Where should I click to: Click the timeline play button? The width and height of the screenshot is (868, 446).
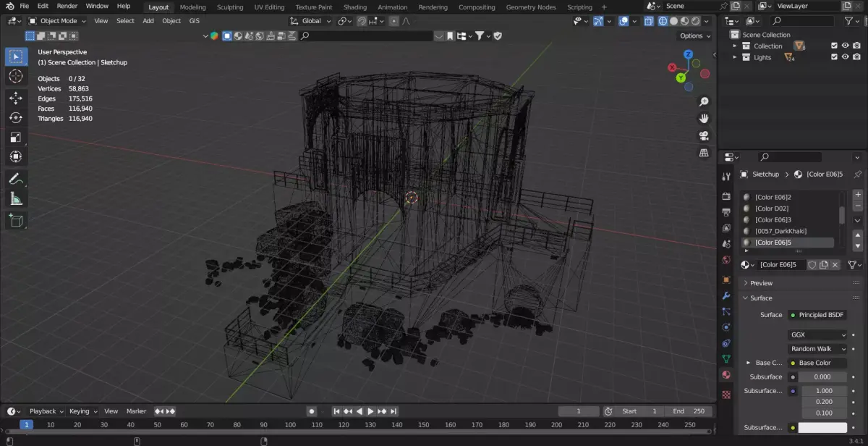click(x=371, y=411)
